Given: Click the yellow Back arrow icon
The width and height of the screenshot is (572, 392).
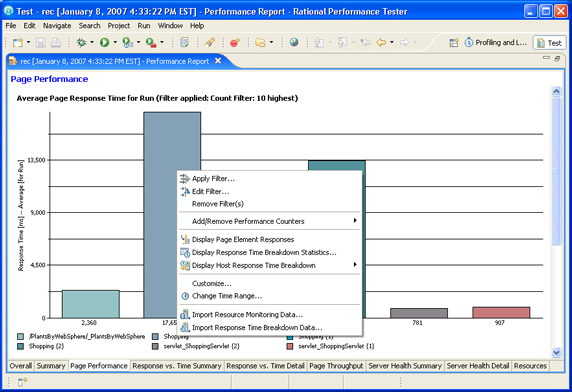Looking at the screenshot, I should point(381,43).
